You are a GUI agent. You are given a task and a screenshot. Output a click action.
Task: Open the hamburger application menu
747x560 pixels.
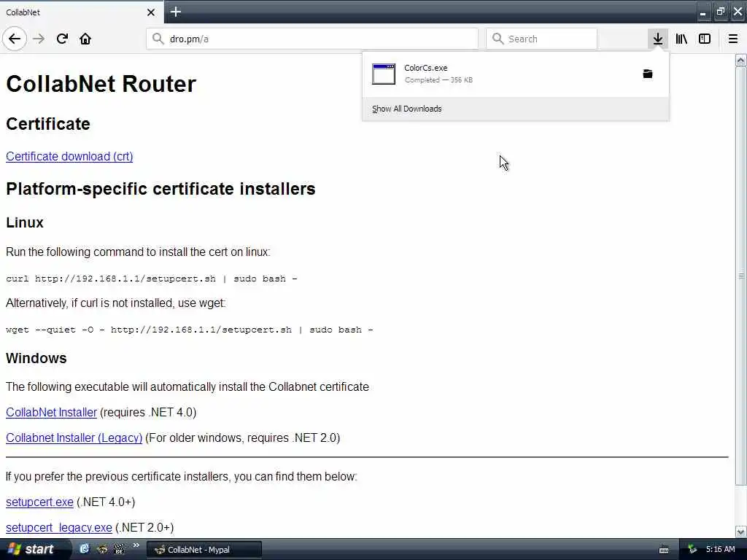[732, 39]
